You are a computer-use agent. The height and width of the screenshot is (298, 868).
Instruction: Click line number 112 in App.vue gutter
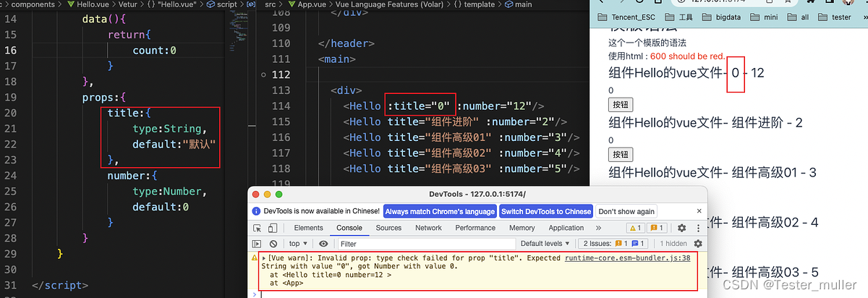tap(279, 74)
